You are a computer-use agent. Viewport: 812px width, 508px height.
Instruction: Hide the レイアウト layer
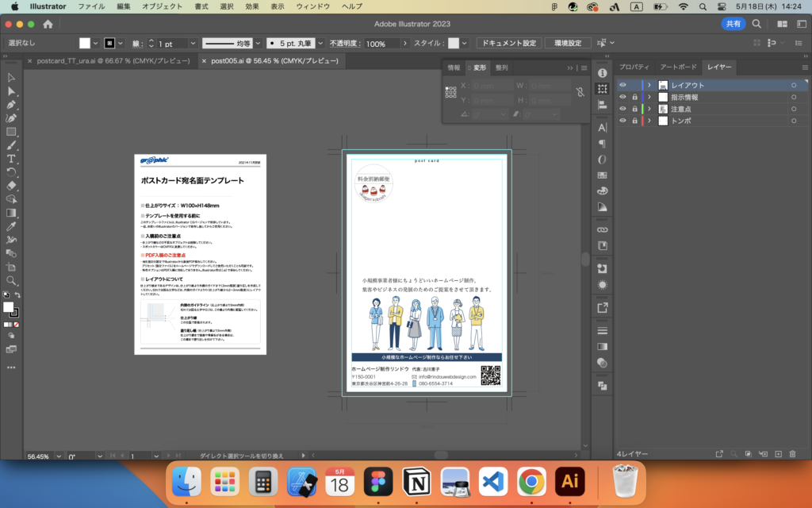tap(622, 85)
